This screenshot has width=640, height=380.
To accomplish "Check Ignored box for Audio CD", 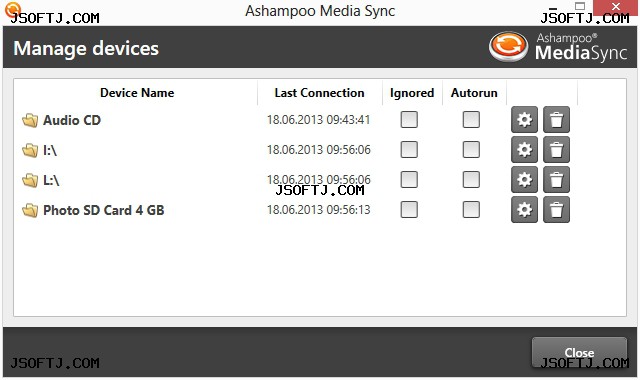I will coord(409,120).
